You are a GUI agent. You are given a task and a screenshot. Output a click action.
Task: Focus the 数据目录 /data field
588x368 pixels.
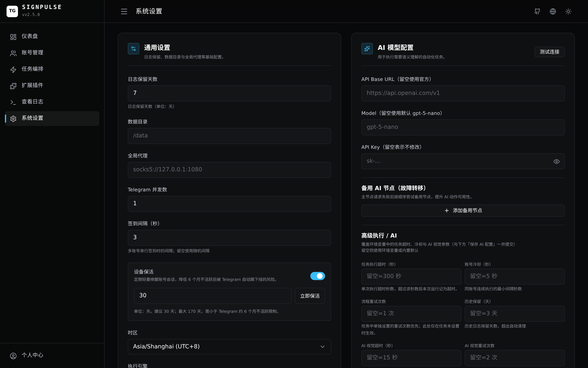(229, 136)
